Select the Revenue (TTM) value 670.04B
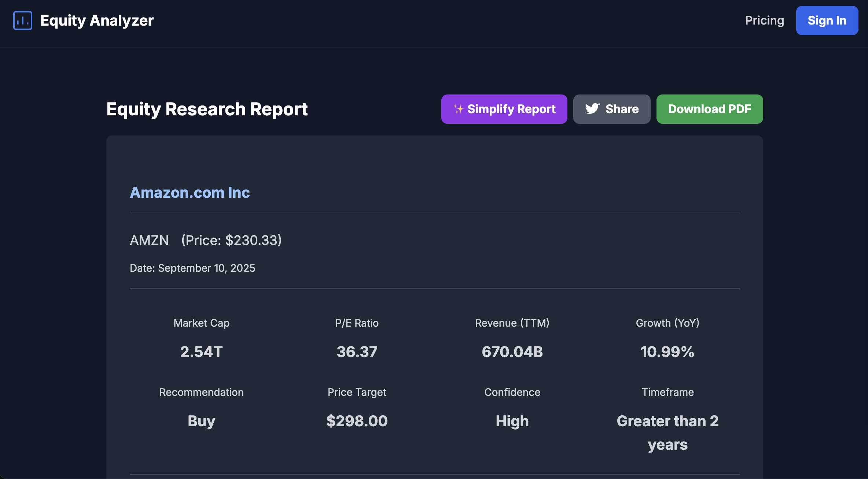This screenshot has height=479, width=868. tap(512, 351)
